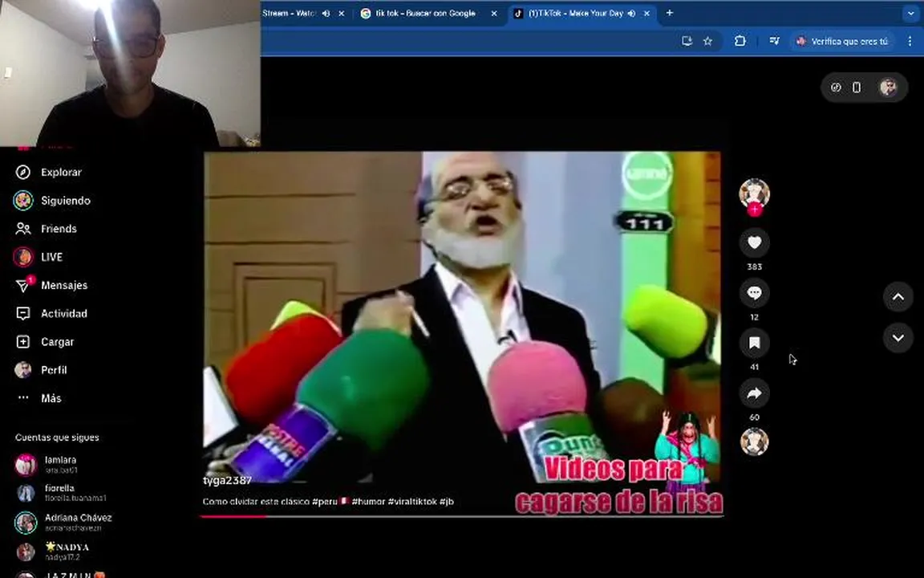
Task: Click the install app icon in address bar
Action: click(x=687, y=41)
